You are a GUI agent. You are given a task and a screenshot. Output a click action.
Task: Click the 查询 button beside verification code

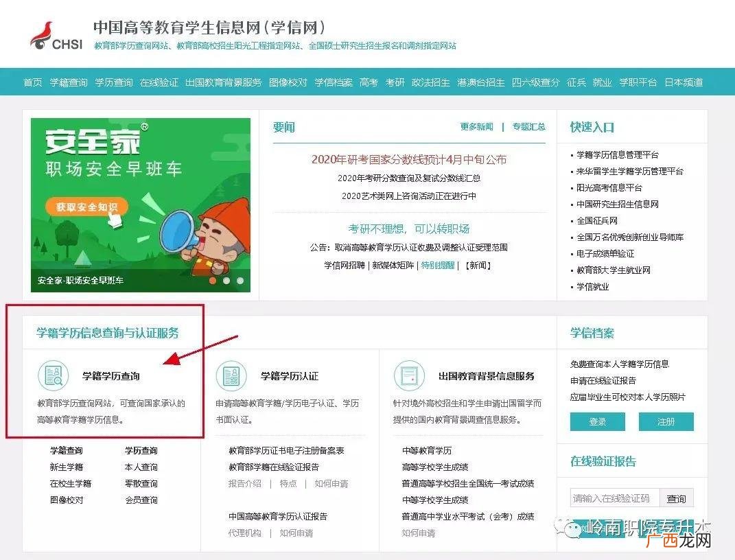tap(677, 499)
